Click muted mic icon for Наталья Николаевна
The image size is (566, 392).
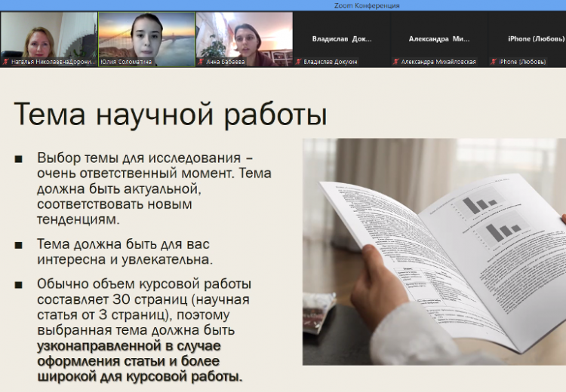tap(6, 62)
